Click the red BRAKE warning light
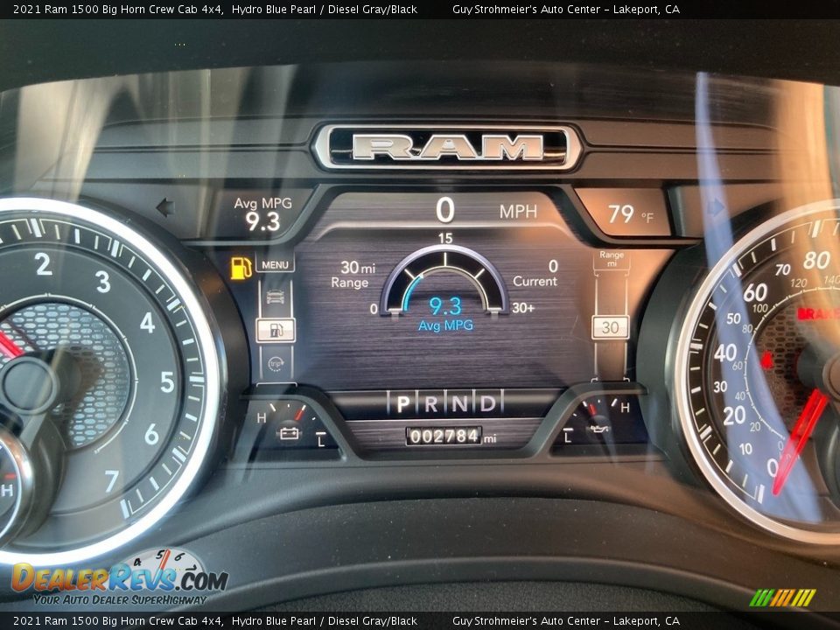The width and height of the screenshot is (840, 630). (x=818, y=313)
